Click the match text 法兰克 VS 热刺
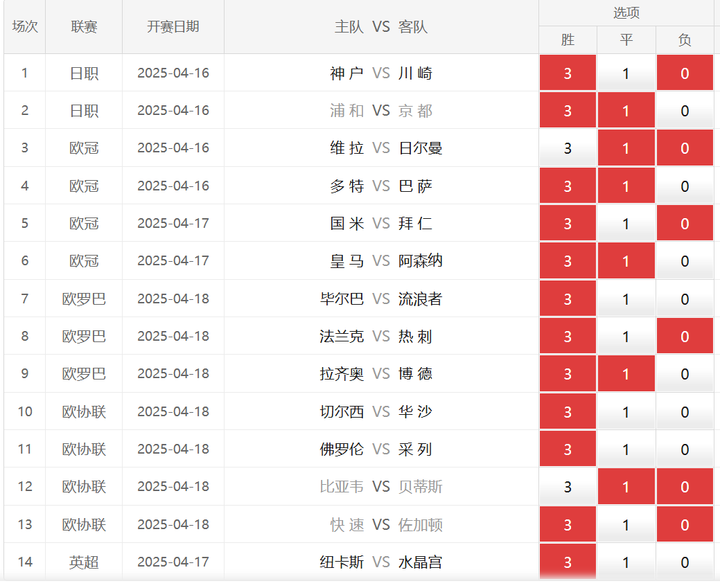The height and width of the screenshot is (588, 720). tap(376, 336)
